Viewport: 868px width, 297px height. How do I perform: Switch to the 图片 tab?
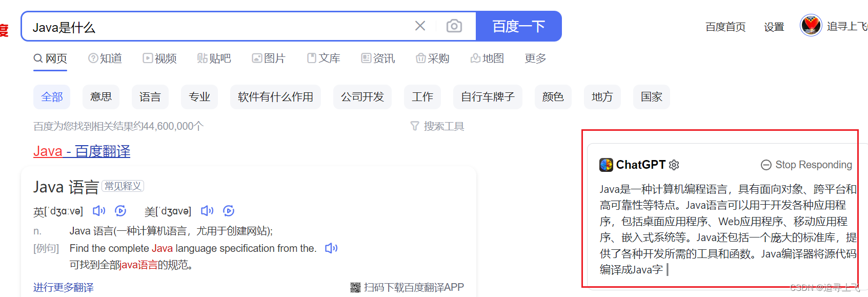[x=268, y=58]
